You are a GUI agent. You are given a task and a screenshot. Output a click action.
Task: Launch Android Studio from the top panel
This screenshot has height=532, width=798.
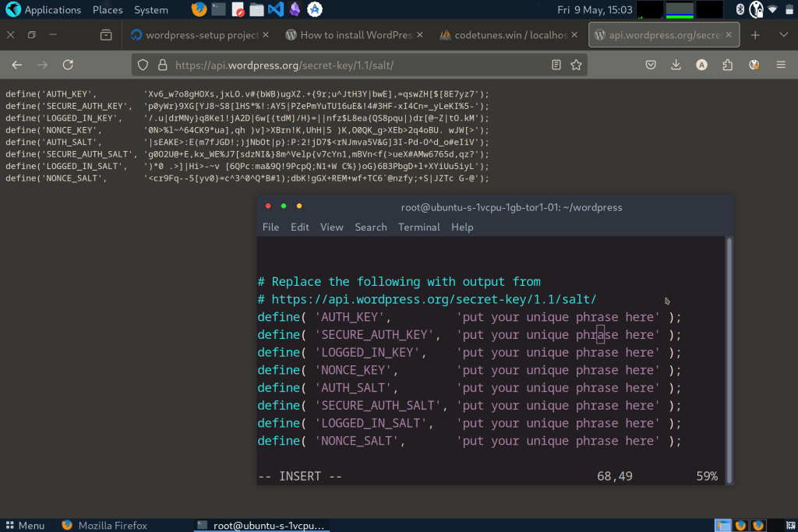click(315, 9)
